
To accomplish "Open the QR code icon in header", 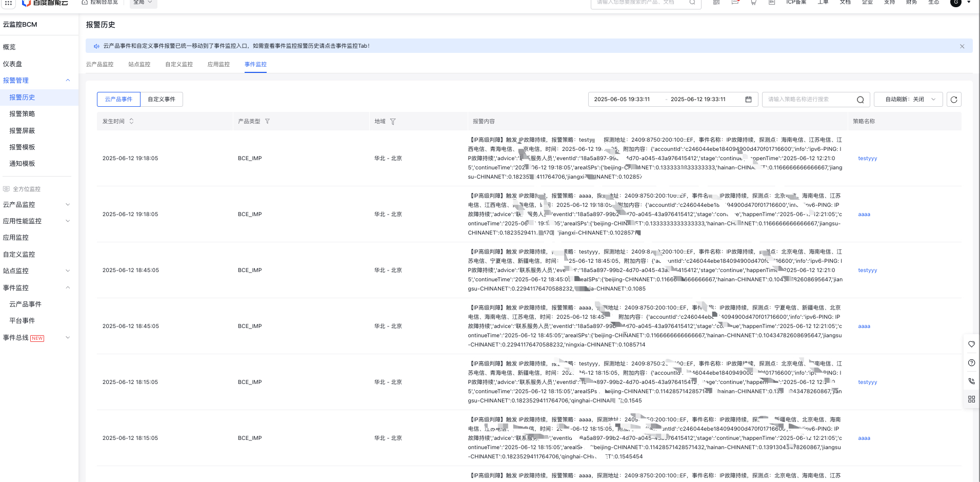I will (716, 3).
